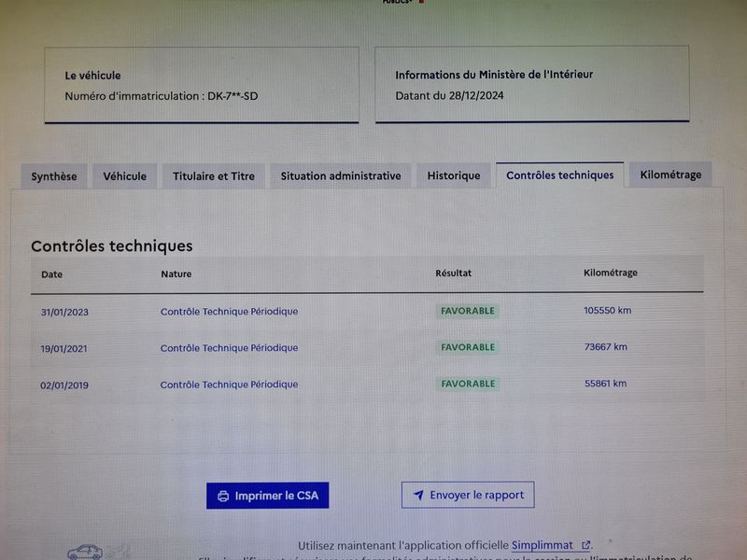Switch to the Véhicule tab
The height and width of the screenshot is (560, 747).
point(125,176)
